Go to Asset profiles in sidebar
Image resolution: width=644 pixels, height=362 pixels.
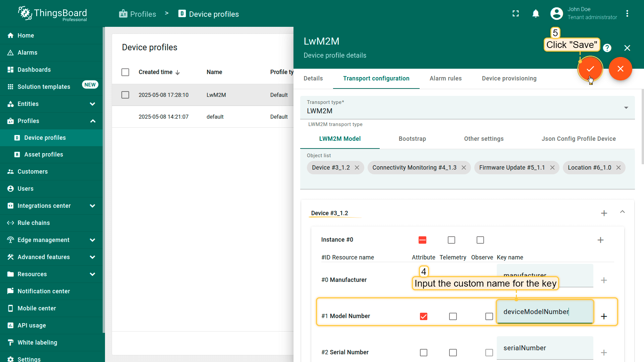(x=44, y=155)
